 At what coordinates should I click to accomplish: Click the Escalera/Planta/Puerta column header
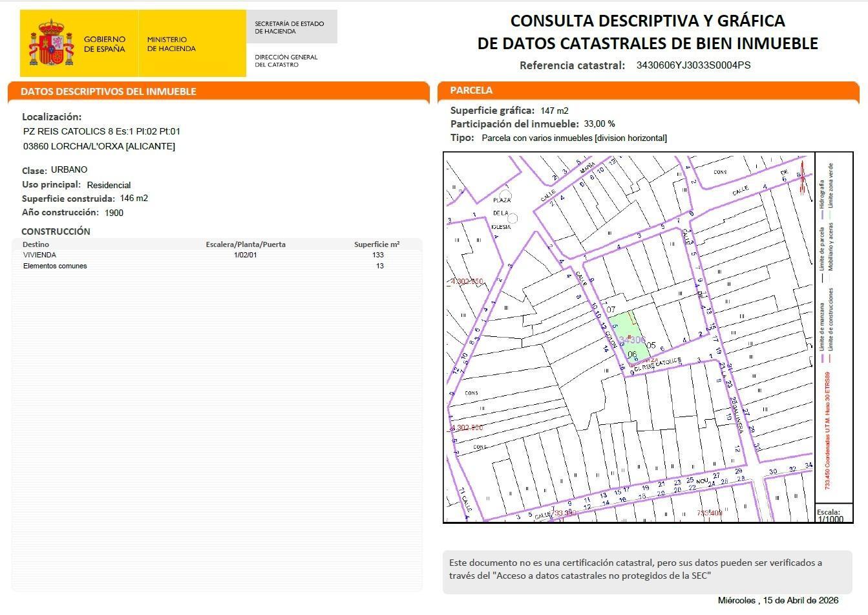click(246, 244)
